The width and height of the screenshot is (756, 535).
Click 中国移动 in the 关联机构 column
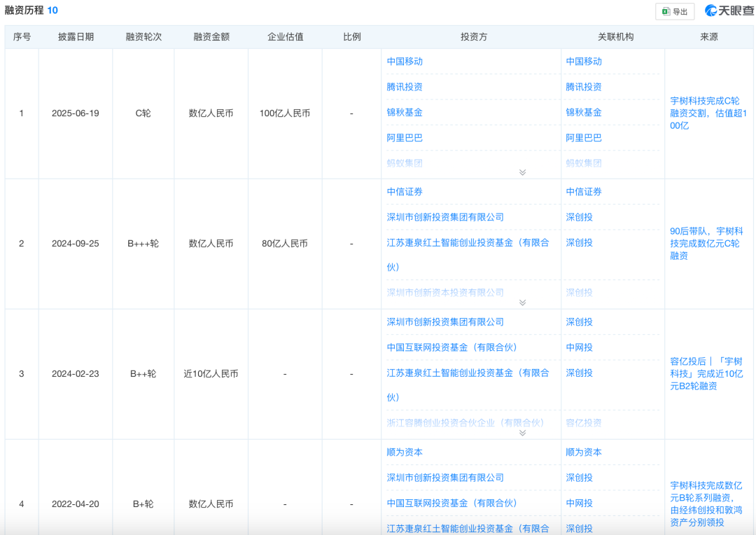coord(584,62)
